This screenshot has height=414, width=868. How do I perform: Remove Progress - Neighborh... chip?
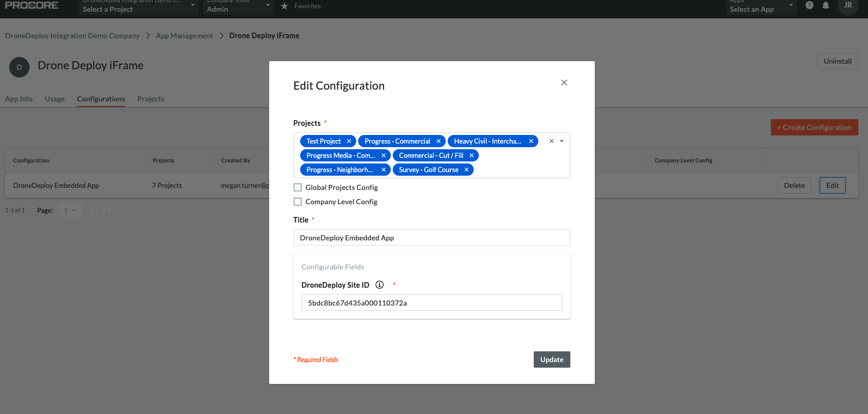384,170
